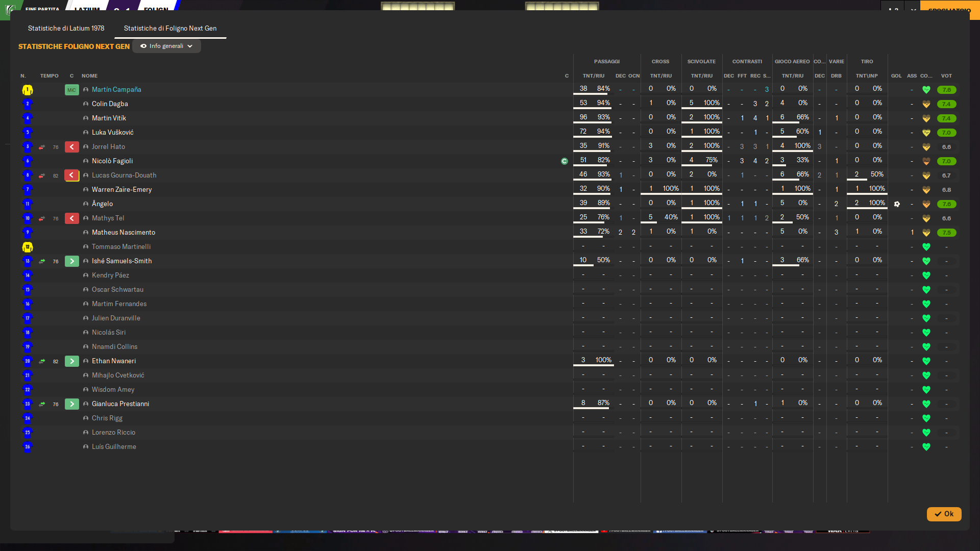Click the 7.5 rating badge of Matheus Nascimento
The width and height of the screenshot is (980, 551).
946,233
